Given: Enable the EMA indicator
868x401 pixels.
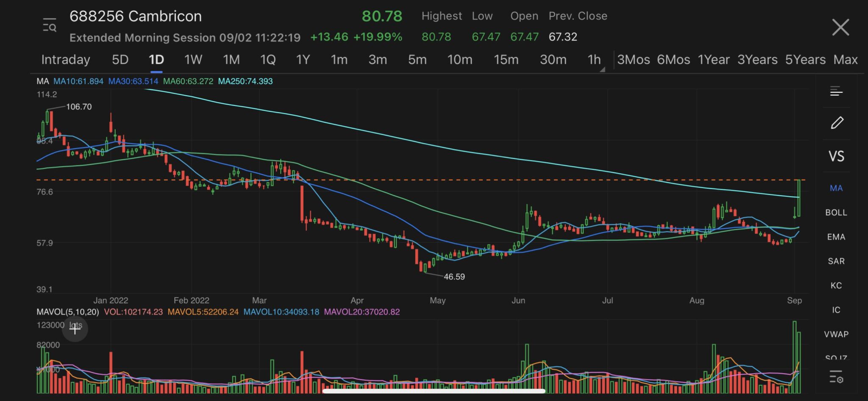Looking at the screenshot, I should pyautogui.click(x=836, y=237).
